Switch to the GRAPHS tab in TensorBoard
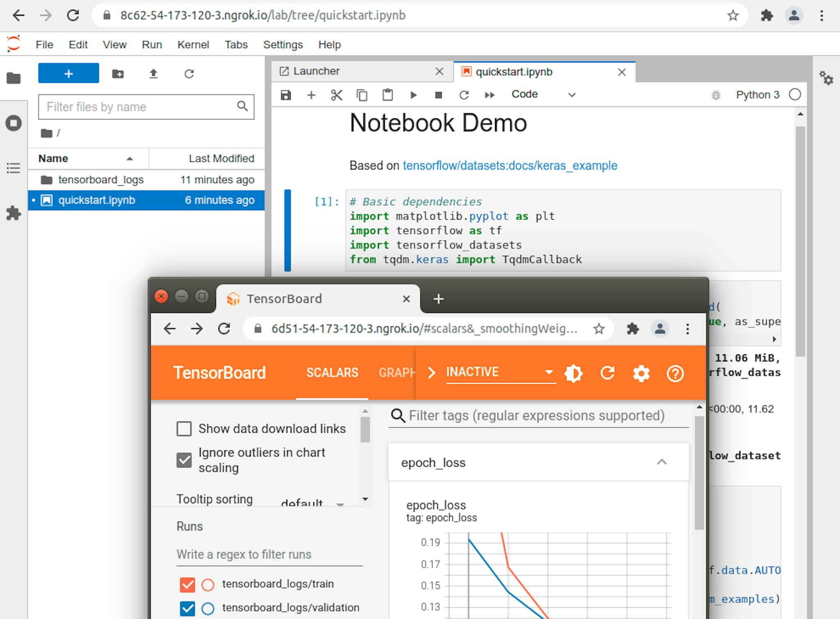Viewport: 840px width, 619px height. point(397,372)
